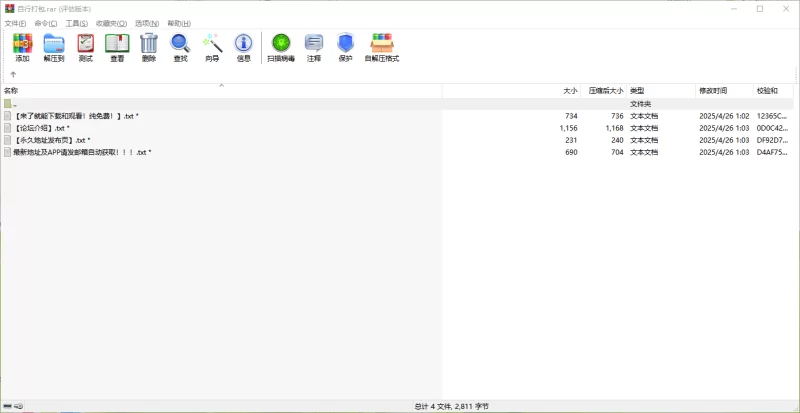
Task: Close the WinRAR window
Action: pyautogui.click(x=786, y=9)
